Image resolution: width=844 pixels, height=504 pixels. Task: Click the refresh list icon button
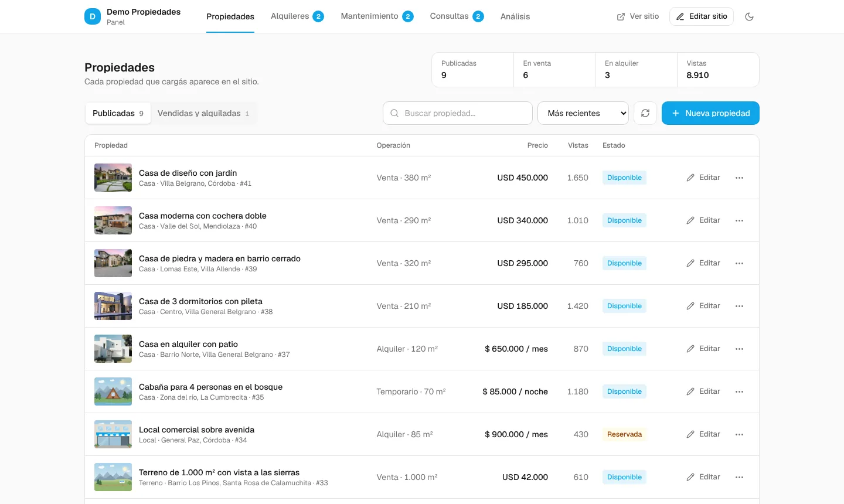click(645, 113)
